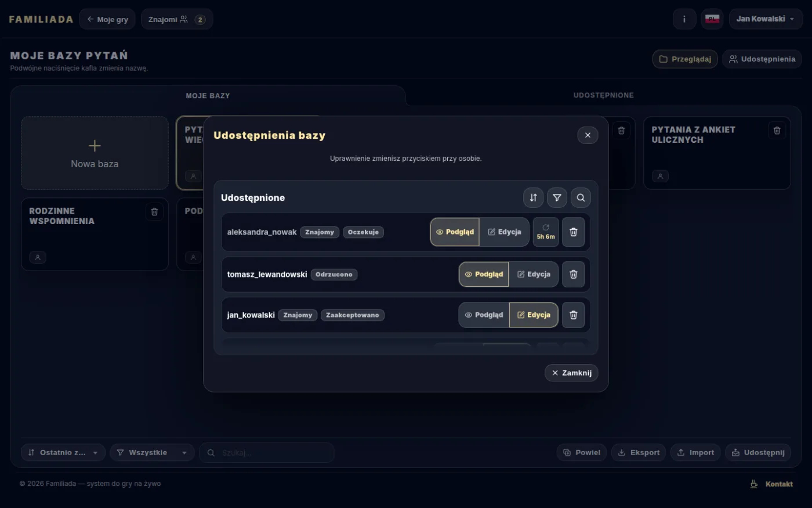Click the Zamknij button
812x508 pixels.
(x=571, y=373)
